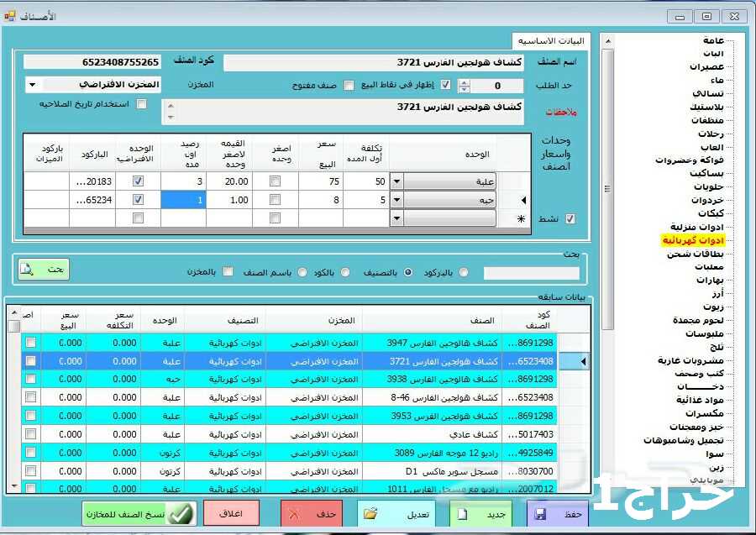Select the مواد غذائية category
Image resolution: width=756 pixels, height=535 pixels.
(x=700, y=400)
